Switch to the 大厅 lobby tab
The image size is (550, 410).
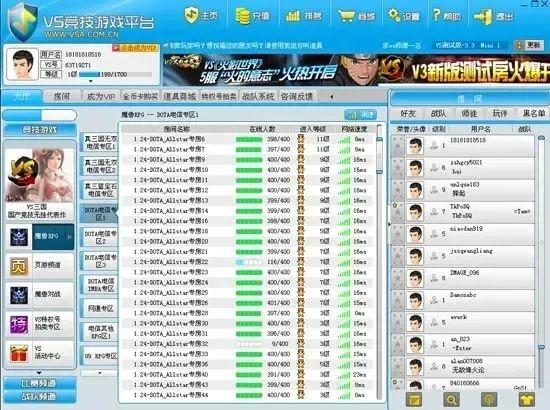click(x=22, y=96)
